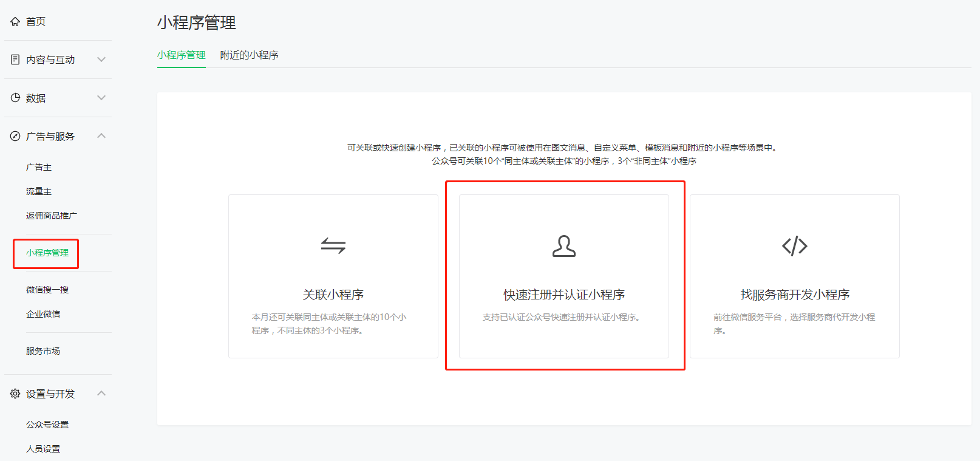Open 服务市场 from the sidebar
The width and height of the screenshot is (980, 461).
[x=43, y=351]
